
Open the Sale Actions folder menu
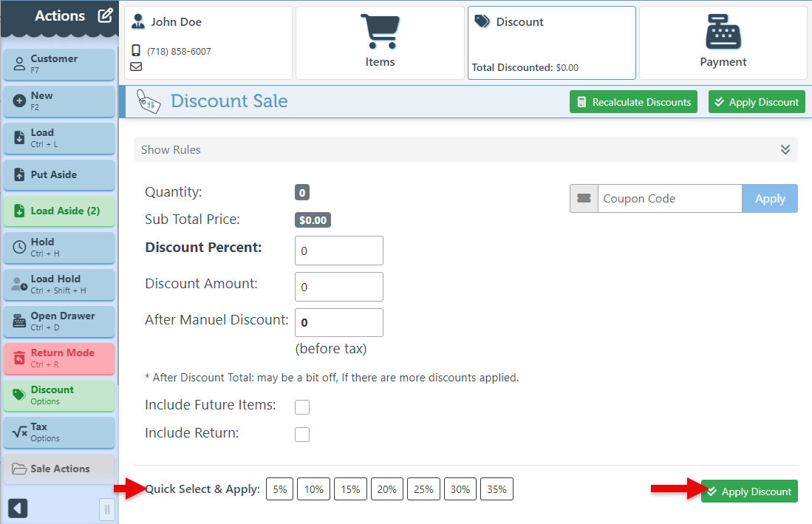click(x=59, y=469)
